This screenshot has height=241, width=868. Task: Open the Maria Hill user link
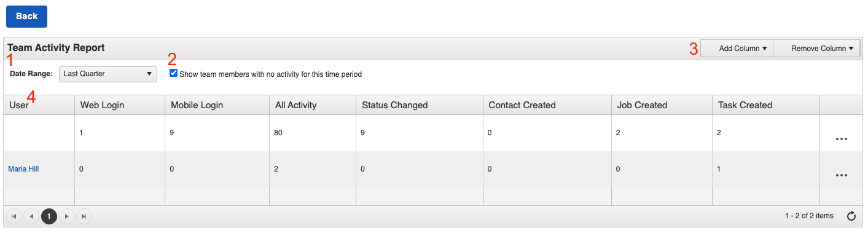(x=23, y=168)
